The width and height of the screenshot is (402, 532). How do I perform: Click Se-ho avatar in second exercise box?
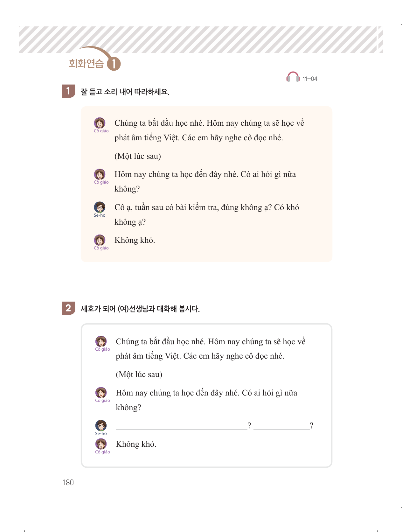click(101, 426)
